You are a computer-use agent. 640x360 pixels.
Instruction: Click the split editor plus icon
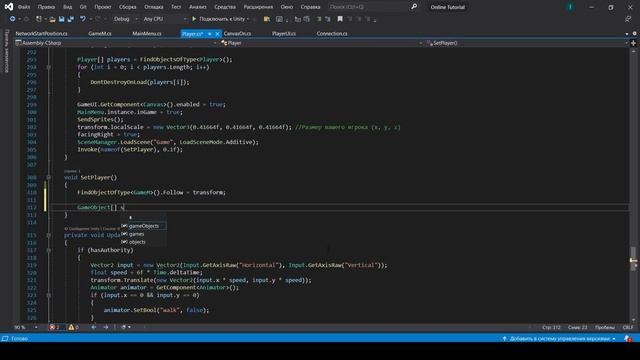point(633,43)
